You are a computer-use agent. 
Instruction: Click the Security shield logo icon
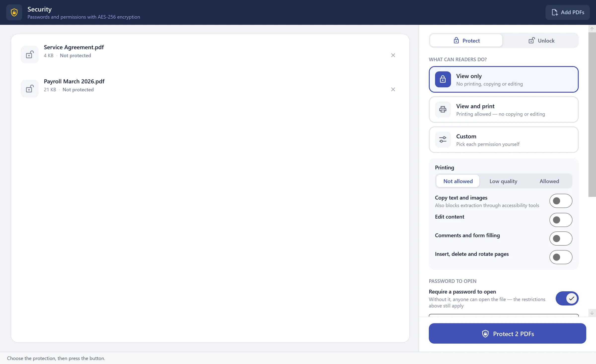[14, 12]
